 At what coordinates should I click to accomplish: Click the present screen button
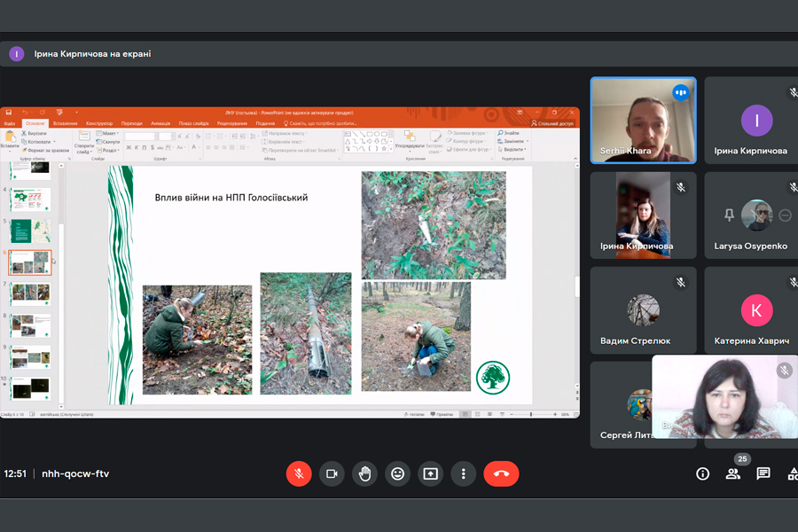(431, 474)
